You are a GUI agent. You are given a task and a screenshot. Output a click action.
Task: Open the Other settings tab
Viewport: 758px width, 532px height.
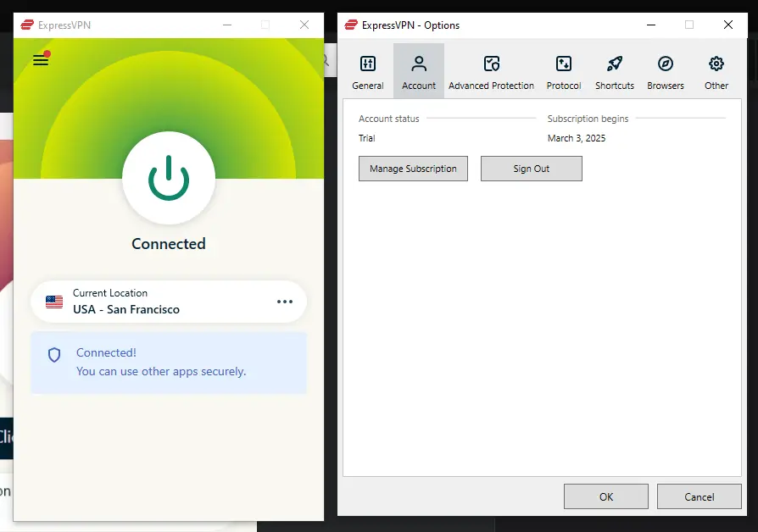pos(716,72)
